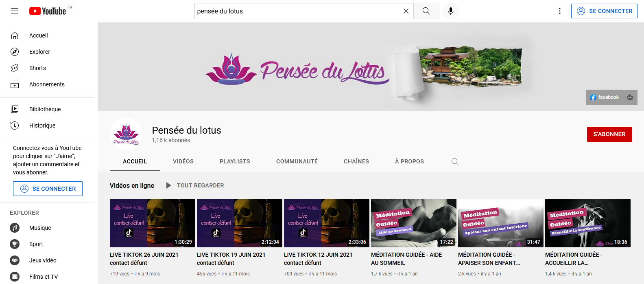Click the 455 vues video metadata
Screen dimensions: 644x284
click(223, 274)
